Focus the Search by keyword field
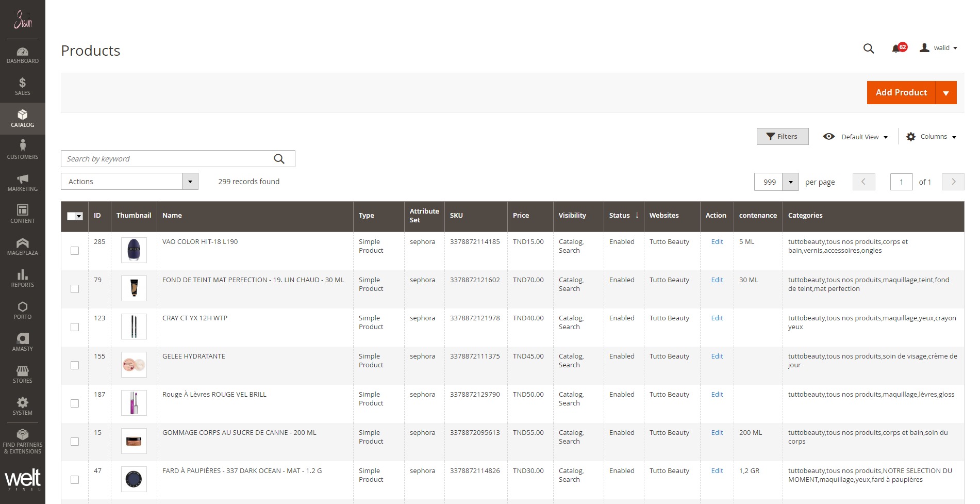 pos(178,159)
